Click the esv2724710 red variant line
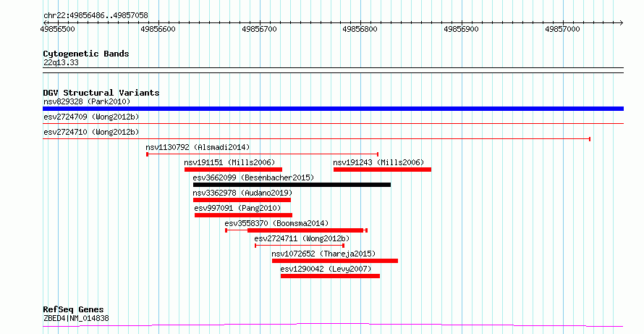Image resolution: width=644 pixels, height=334 pixels. (x=316, y=139)
